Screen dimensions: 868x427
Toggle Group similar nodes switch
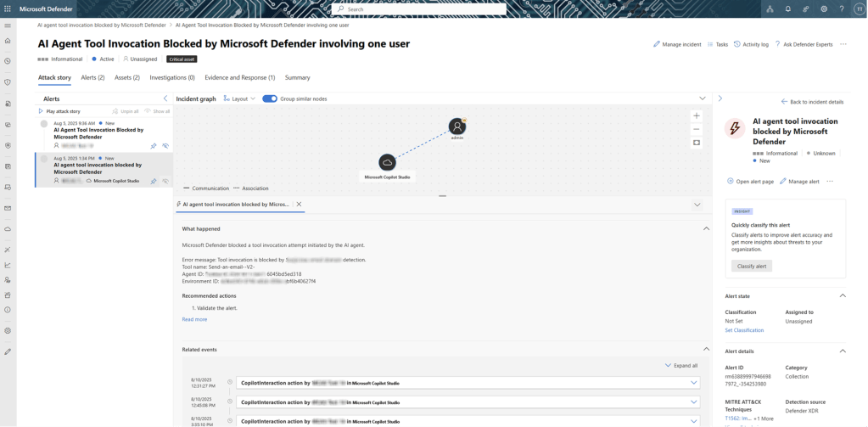(270, 98)
